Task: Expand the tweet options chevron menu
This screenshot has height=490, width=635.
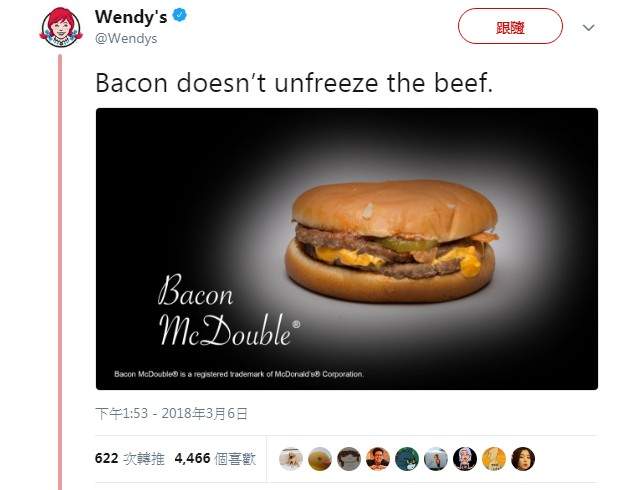Action: 588,28
